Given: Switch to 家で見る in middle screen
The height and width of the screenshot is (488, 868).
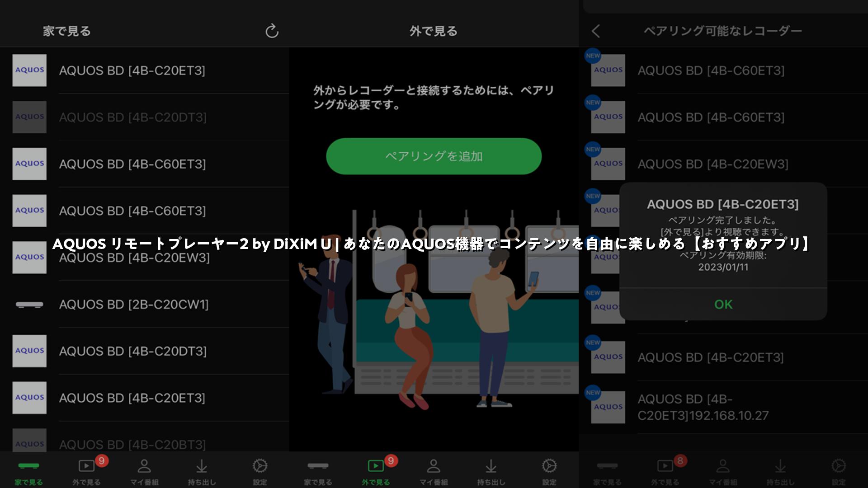Looking at the screenshot, I should point(318,472).
